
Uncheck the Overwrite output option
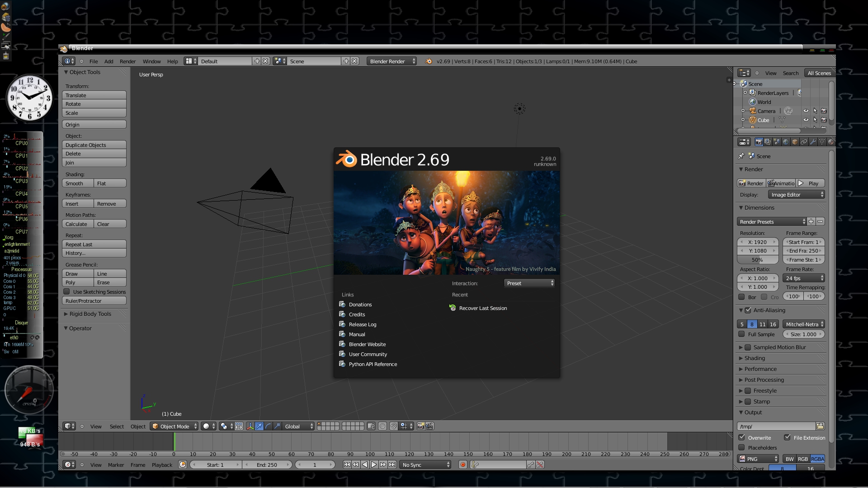pyautogui.click(x=742, y=437)
